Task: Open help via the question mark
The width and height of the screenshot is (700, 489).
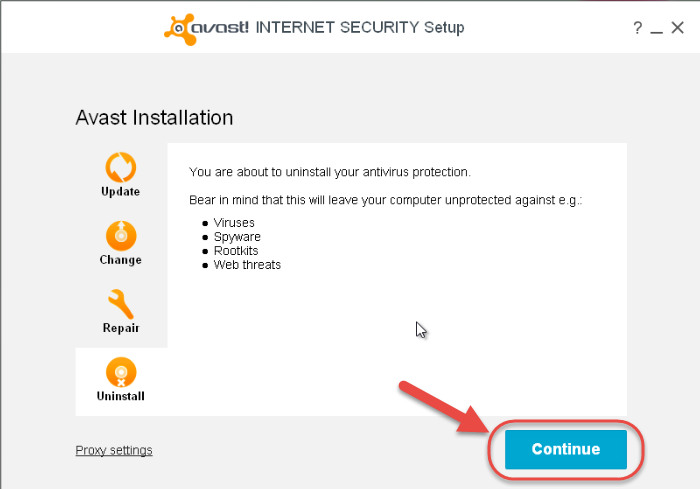Action: point(638,28)
